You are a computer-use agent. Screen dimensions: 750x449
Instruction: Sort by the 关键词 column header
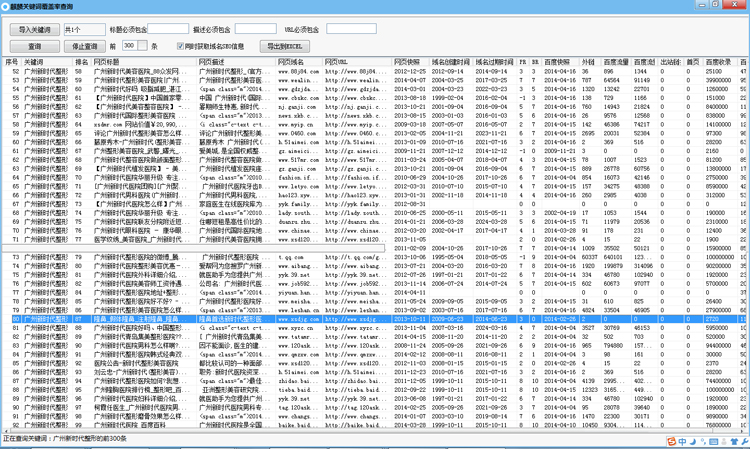(x=47, y=62)
